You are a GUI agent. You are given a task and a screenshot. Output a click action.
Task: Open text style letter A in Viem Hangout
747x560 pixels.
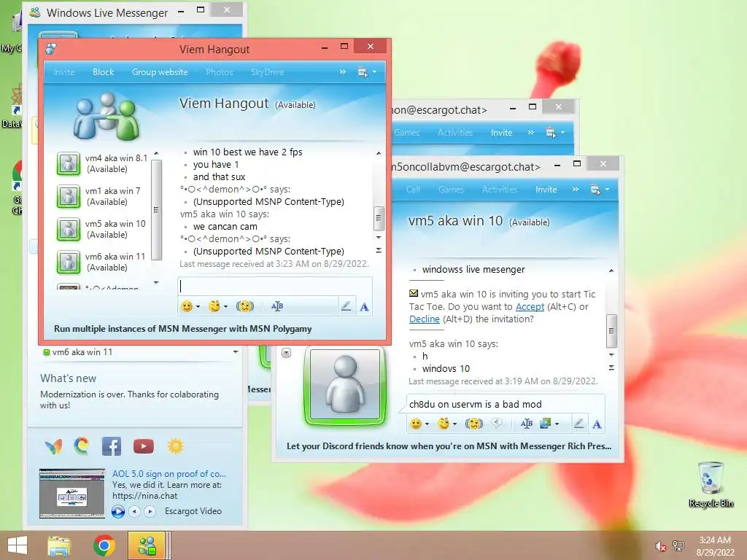(365, 307)
